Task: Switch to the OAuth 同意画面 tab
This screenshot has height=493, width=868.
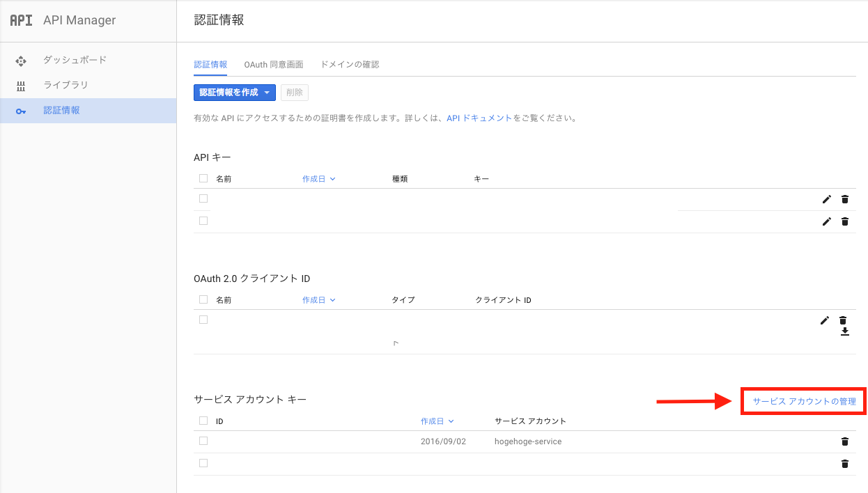Action: tap(273, 63)
